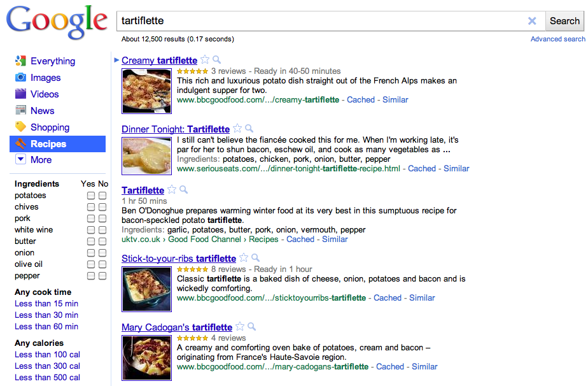Open the Stick-to-your-ribs tartiflette thumbnail image
Screen dimensions: 588x386
(x=146, y=289)
